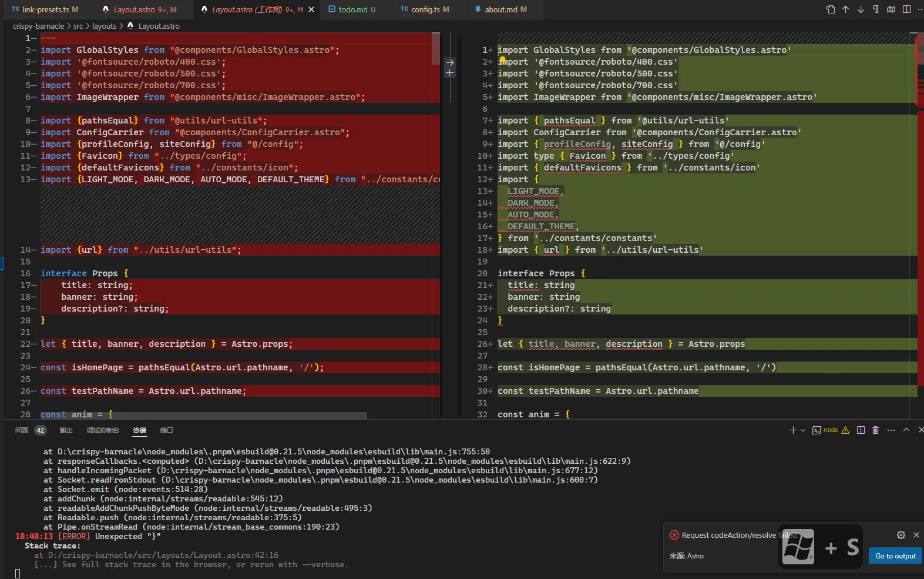This screenshot has width=924, height=579.
Task: Click the 'layouts' breadcrumb path segment
Action: 104,26
